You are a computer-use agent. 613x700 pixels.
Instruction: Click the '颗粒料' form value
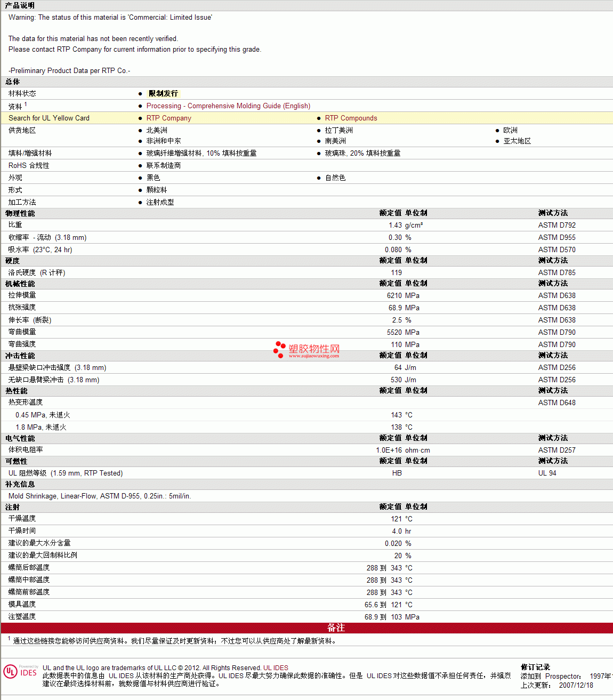tap(157, 190)
